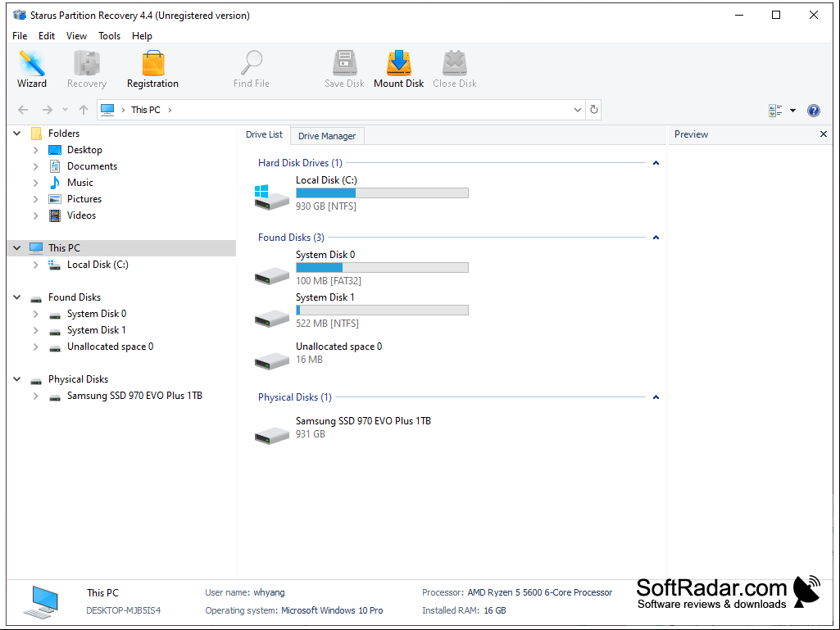Collapse the Found Disks tree node
The image size is (840, 630).
point(17,297)
